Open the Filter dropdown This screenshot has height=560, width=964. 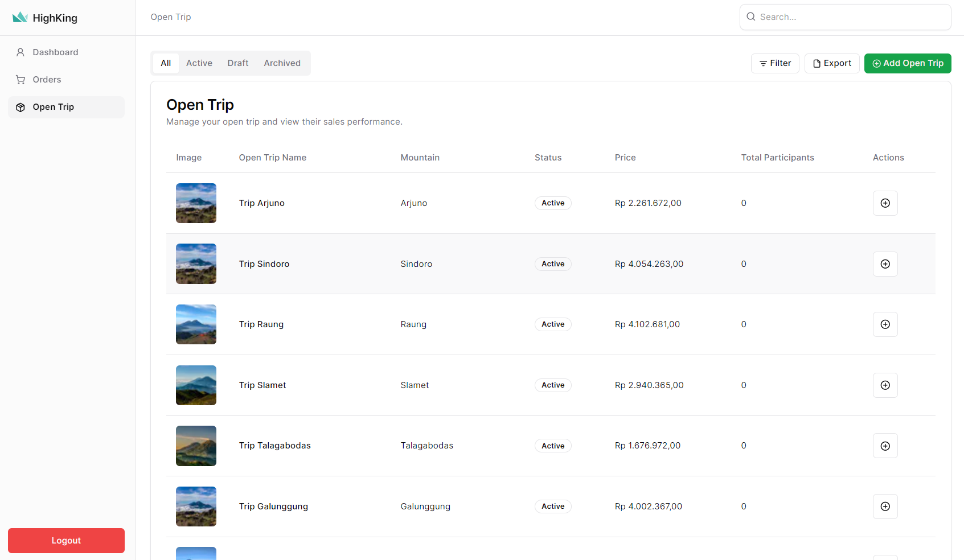coord(775,63)
